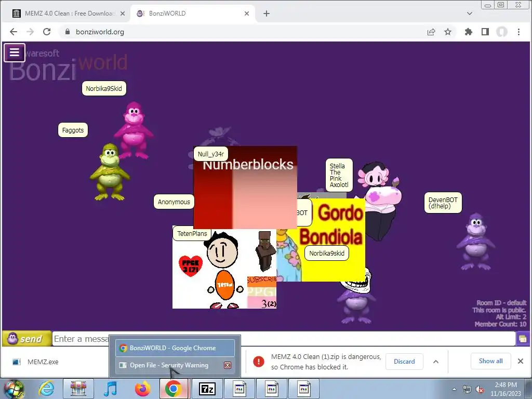Image resolution: width=532 pixels, height=399 pixels.
Task: Open the Chrome three-dot menu
Action: click(518, 32)
